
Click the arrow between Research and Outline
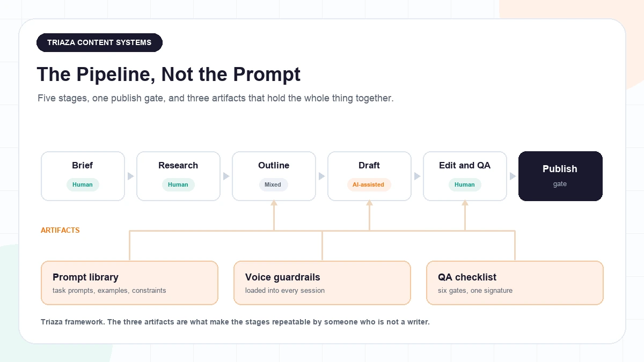point(226,176)
